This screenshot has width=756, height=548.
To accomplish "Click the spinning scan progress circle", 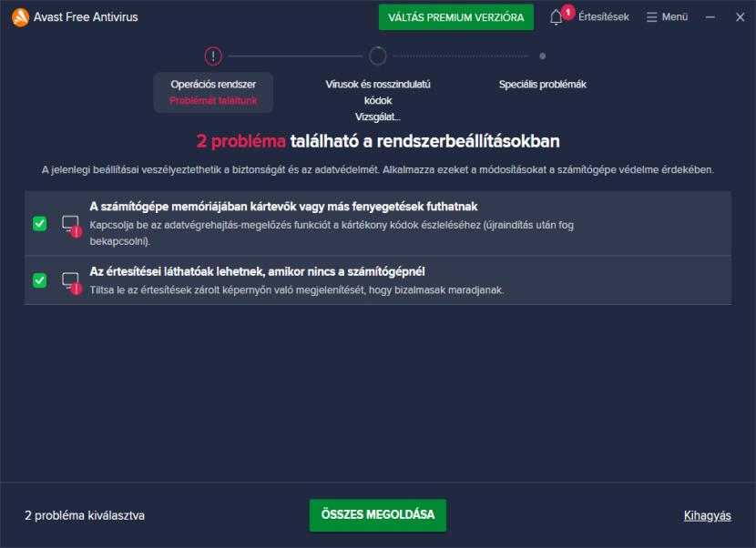I will point(377,56).
